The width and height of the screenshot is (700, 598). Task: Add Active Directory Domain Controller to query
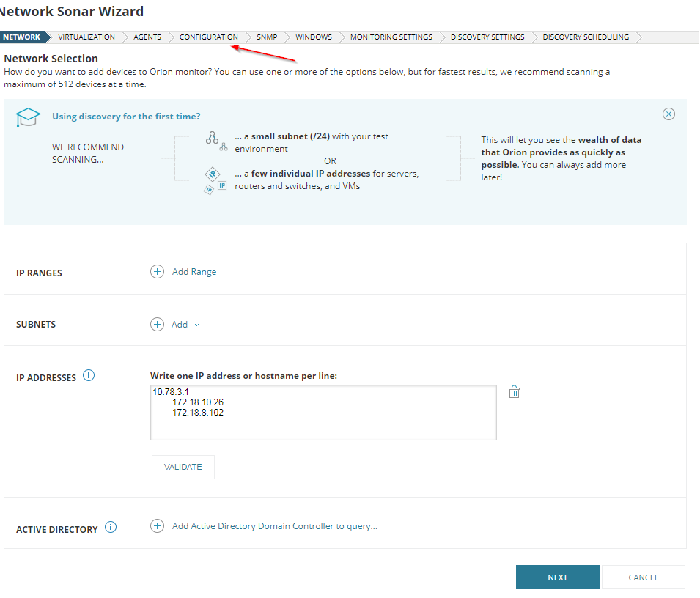275,526
